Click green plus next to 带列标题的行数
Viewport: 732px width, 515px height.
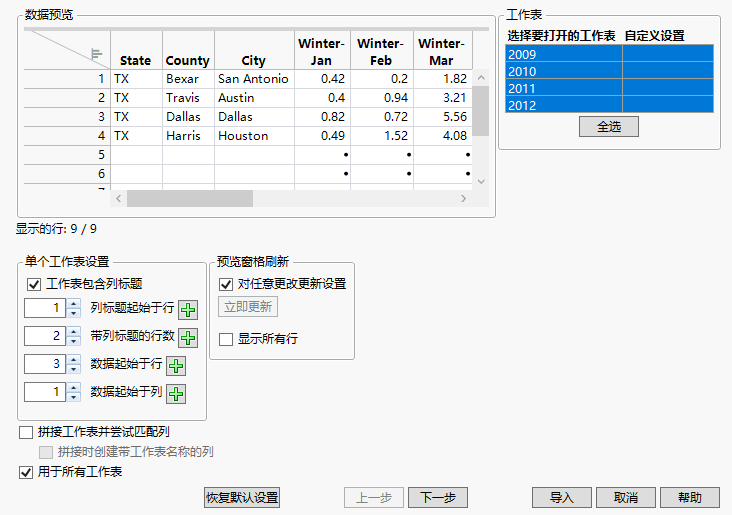(x=188, y=338)
